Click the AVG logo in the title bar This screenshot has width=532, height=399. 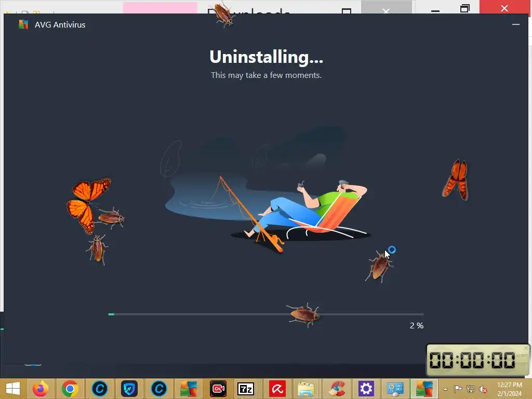click(x=23, y=24)
